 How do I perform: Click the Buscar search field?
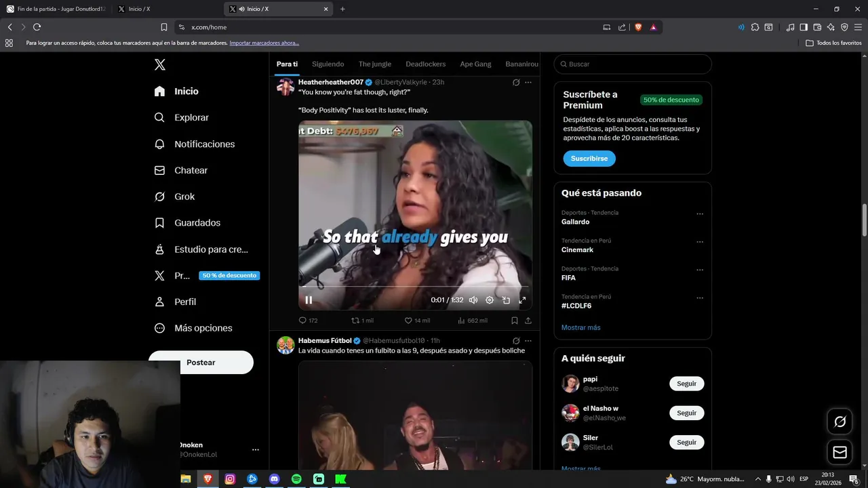(x=633, y=64)
